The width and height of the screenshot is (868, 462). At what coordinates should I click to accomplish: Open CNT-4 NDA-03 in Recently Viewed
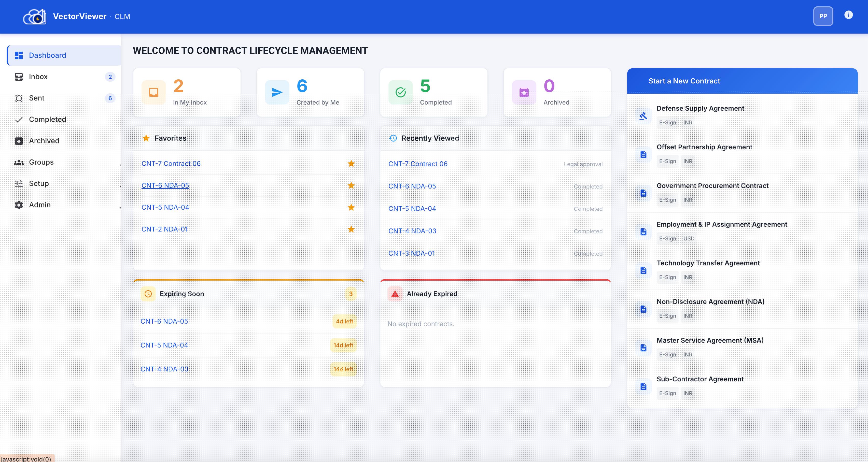click(x=412, y=231)
